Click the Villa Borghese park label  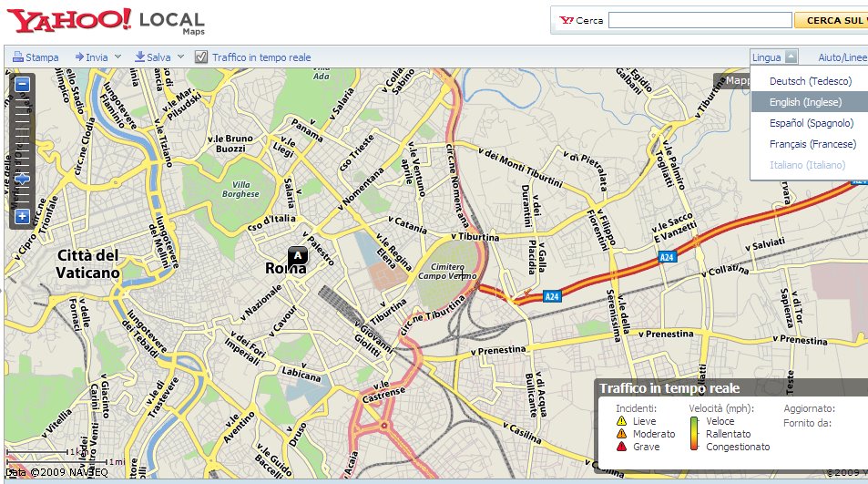(x=240, y=190)
